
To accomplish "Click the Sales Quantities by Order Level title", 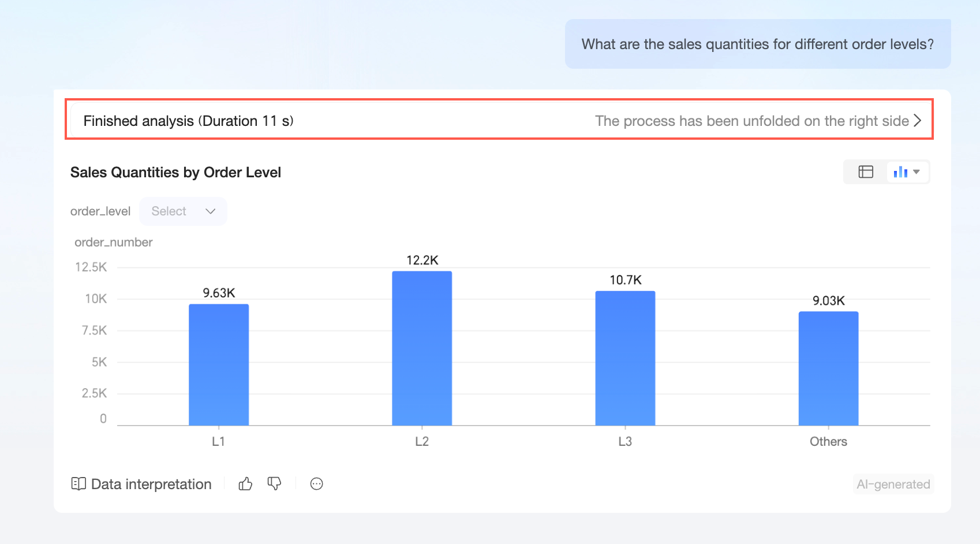I will 175,172.
